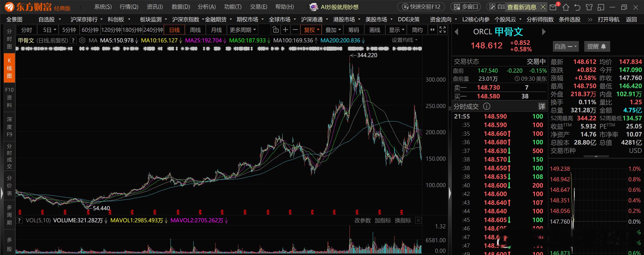
Task: Open the 分析(A) menu
Action: pyautogui.click(x=207, y=7)
